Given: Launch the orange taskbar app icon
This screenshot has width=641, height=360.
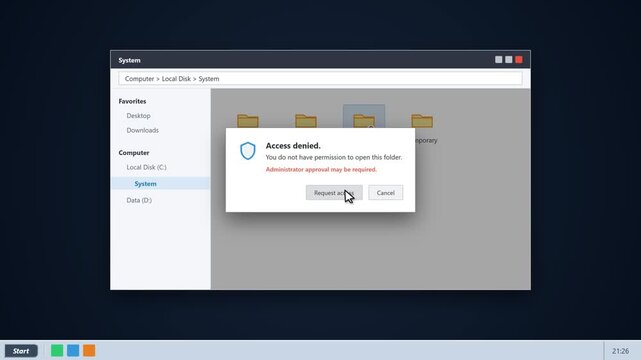Looking at the screenshot, I should click(89, 350).
